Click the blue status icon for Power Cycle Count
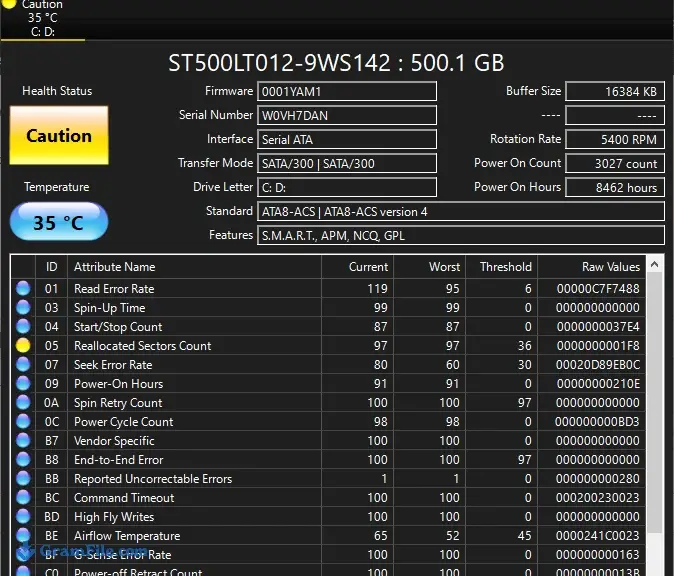This screenshot has height=576, width=674. click(23, 421)
